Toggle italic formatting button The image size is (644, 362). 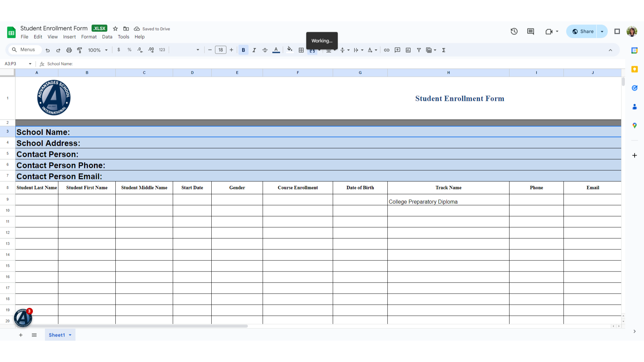tap(254, 50)
